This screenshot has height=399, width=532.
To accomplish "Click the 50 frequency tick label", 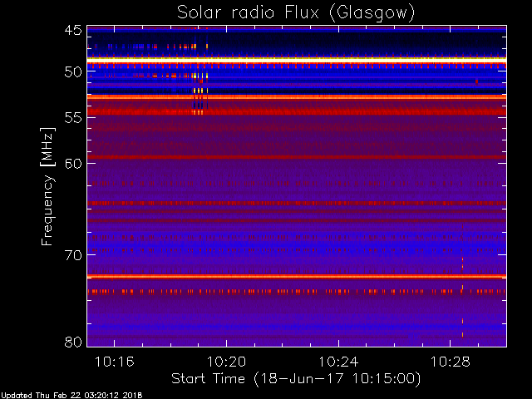I will (73, 72).
